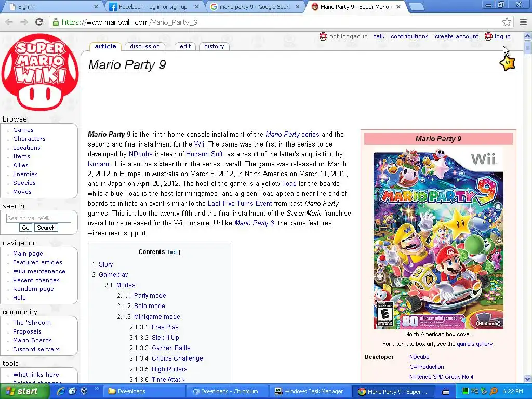Open the What links here tool link
This screenshot has height=399, width=532.
tap(36, 375)
